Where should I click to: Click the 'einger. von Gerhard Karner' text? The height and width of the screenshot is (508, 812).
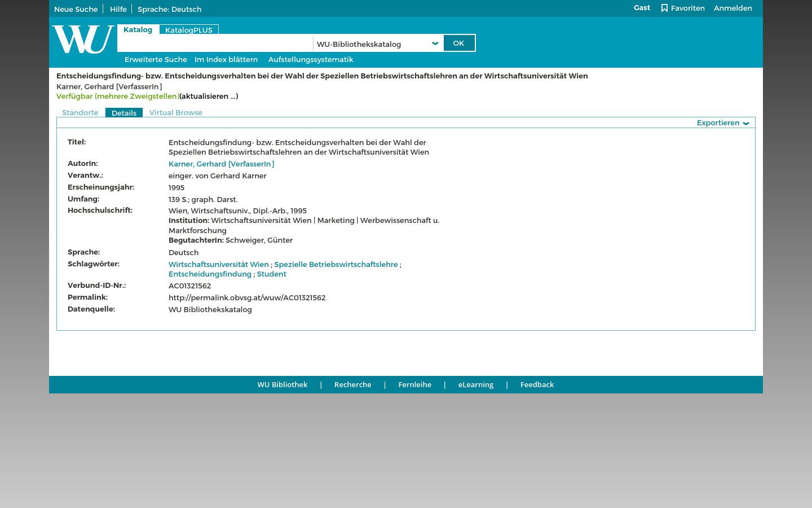pos(218,176)
